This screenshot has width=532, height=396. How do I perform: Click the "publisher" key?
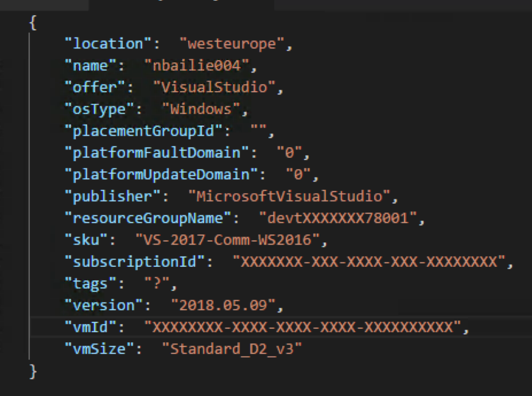tap(112, 196)
